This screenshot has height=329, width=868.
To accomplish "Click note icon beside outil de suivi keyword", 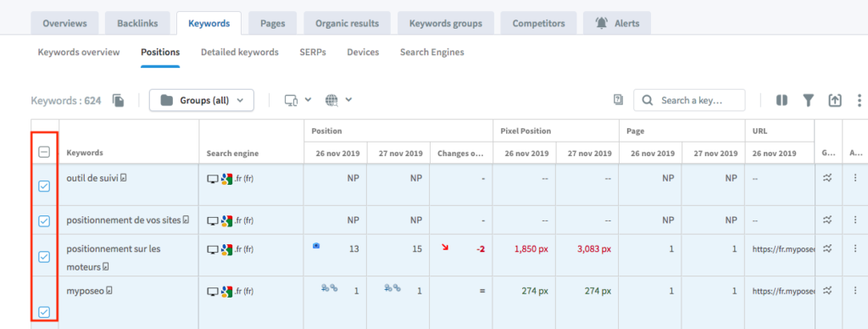I will coord(124,178).
